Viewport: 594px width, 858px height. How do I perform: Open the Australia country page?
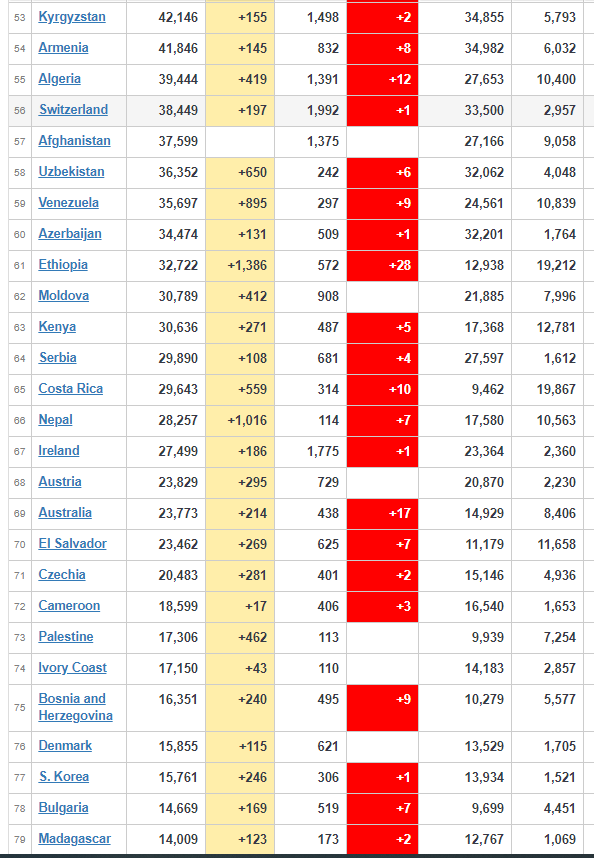pyautogui.click(x=65, y=513)
